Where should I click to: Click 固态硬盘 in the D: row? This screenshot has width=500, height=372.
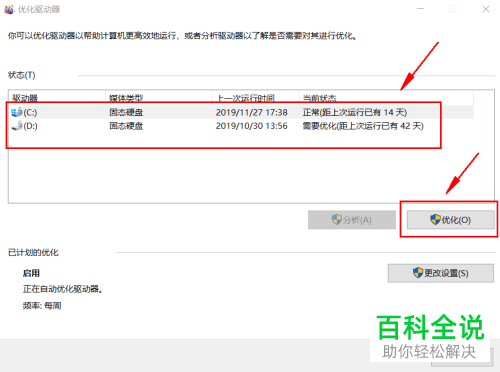(126, 126)
